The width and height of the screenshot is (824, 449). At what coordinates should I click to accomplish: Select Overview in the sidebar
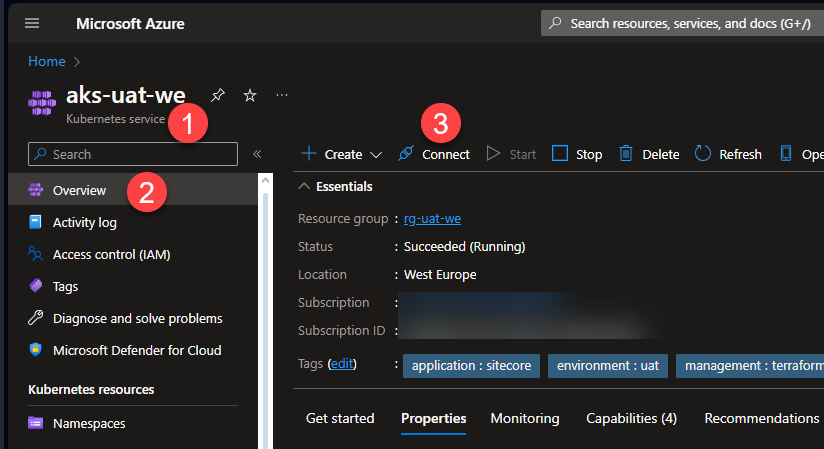133,190
